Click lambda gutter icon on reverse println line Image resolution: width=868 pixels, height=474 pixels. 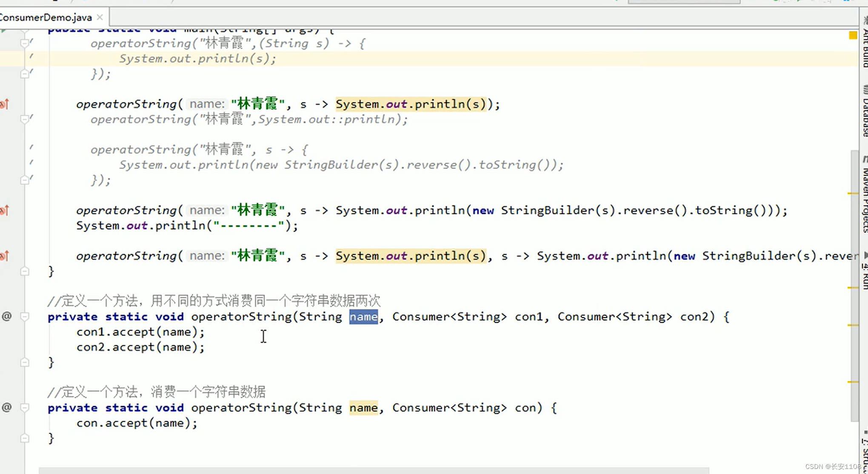point(4,210)
